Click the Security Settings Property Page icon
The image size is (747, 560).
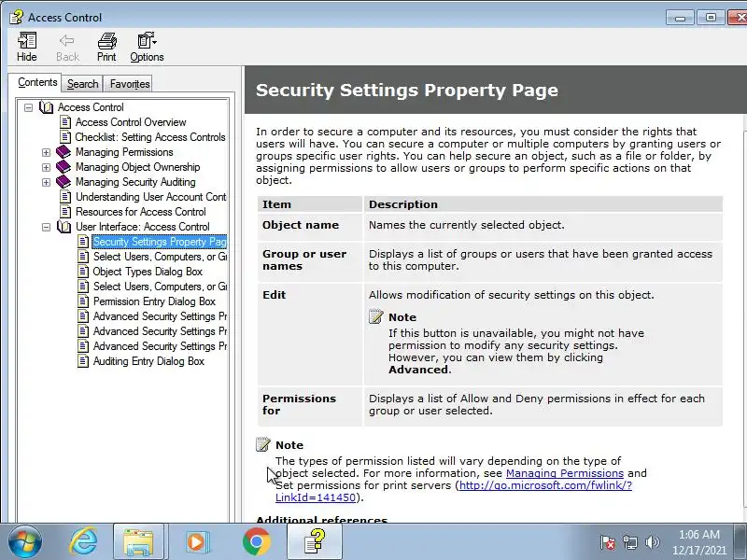point(83,242)
